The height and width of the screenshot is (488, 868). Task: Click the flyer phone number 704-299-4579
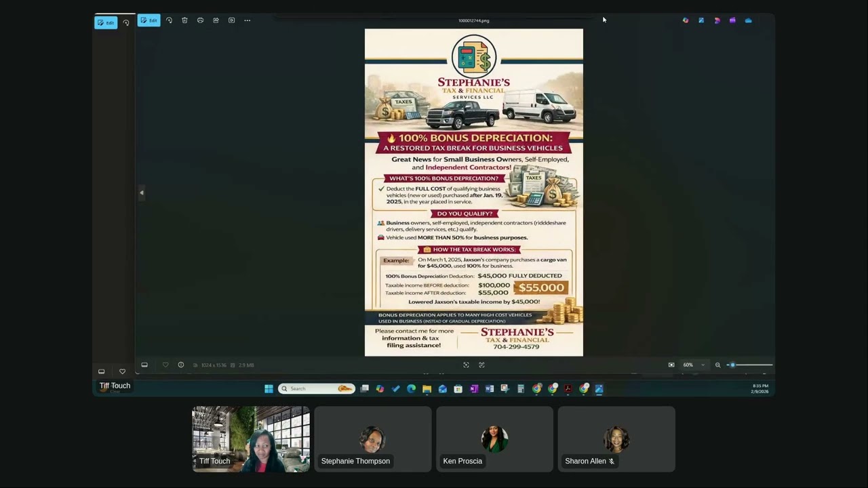[x=516, y=347]
